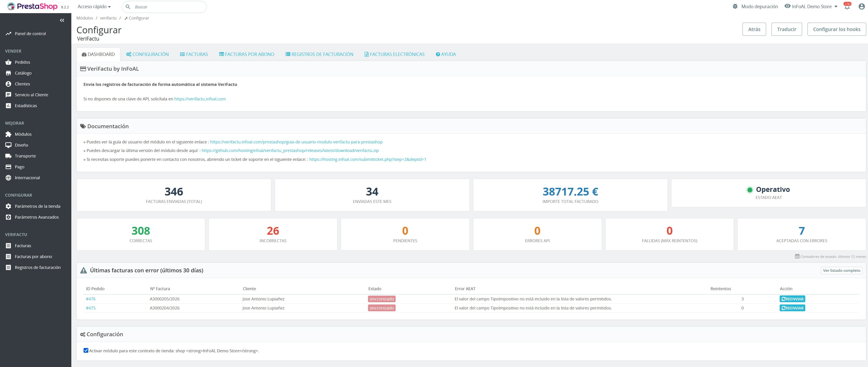The height and width of the screenshot is (367, 868).
Task: Click the Modo depuración icon in header
Action: coord(735,6)
